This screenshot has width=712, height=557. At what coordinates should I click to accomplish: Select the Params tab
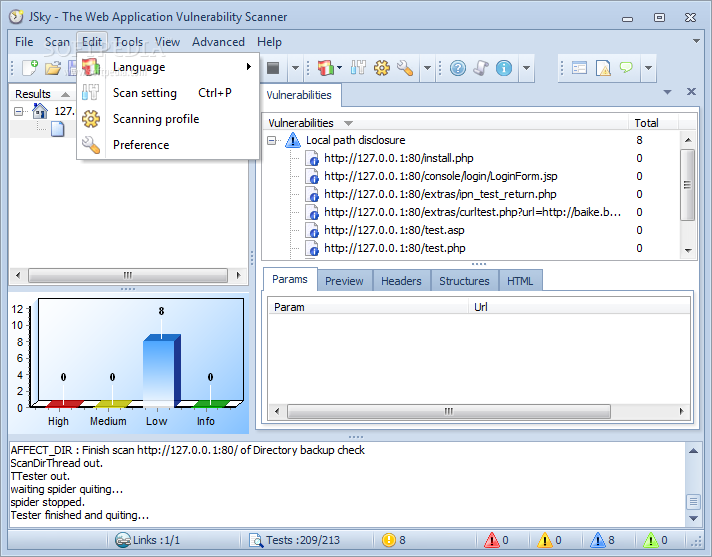click(x=290, y=279)
